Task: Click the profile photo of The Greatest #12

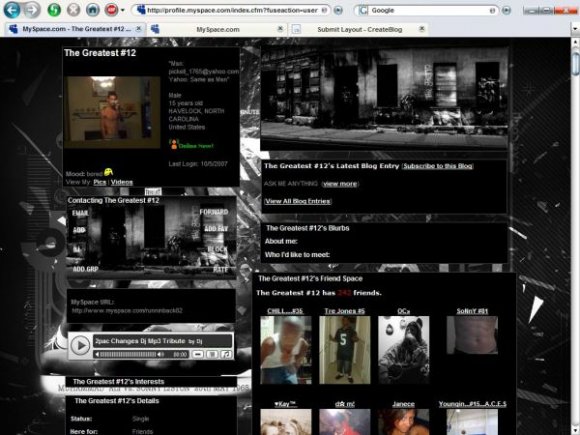Action: click(112, 112)
